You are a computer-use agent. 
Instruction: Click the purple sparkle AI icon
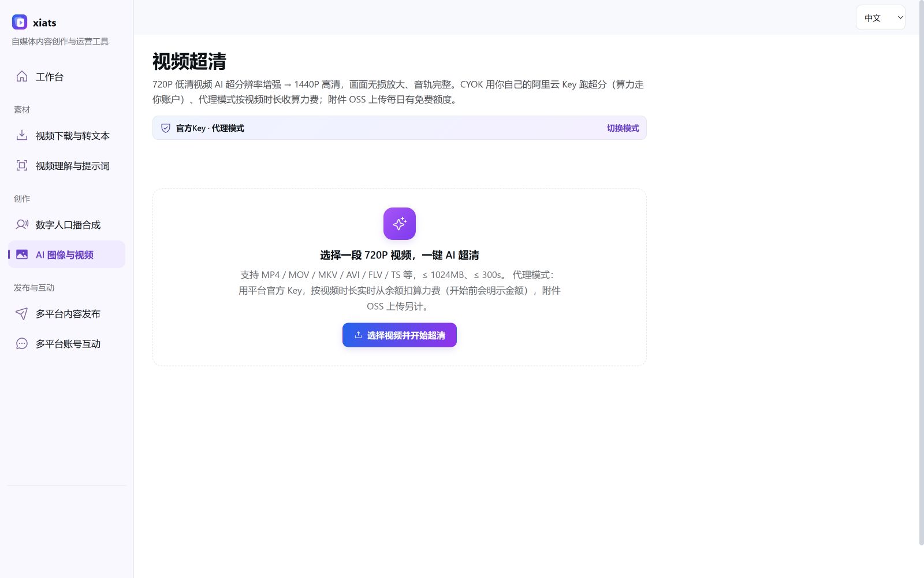pyautogui.click(x=400, y=224)
